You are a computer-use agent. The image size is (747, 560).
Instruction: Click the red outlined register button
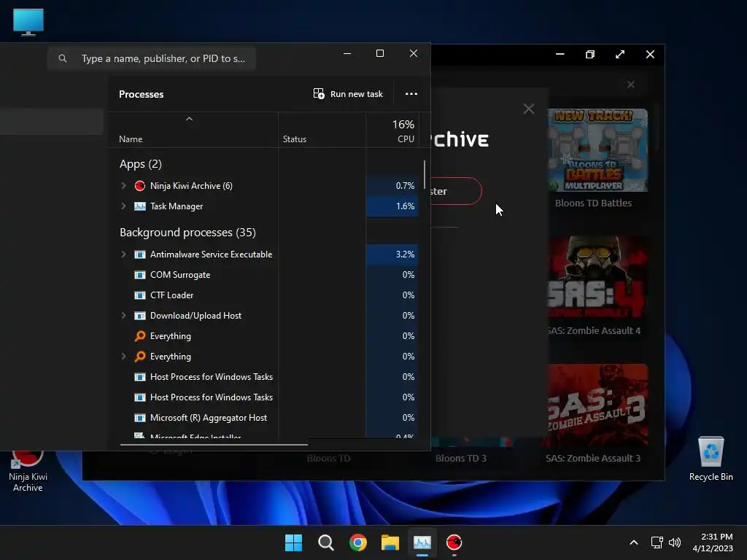[x=456, y=191]
